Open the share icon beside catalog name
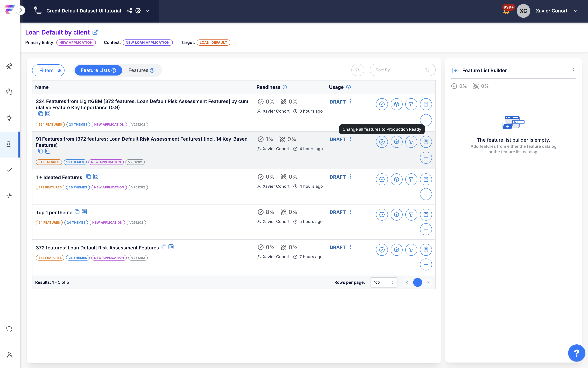Screen dimensions: 588x368 tap(129, 11)
